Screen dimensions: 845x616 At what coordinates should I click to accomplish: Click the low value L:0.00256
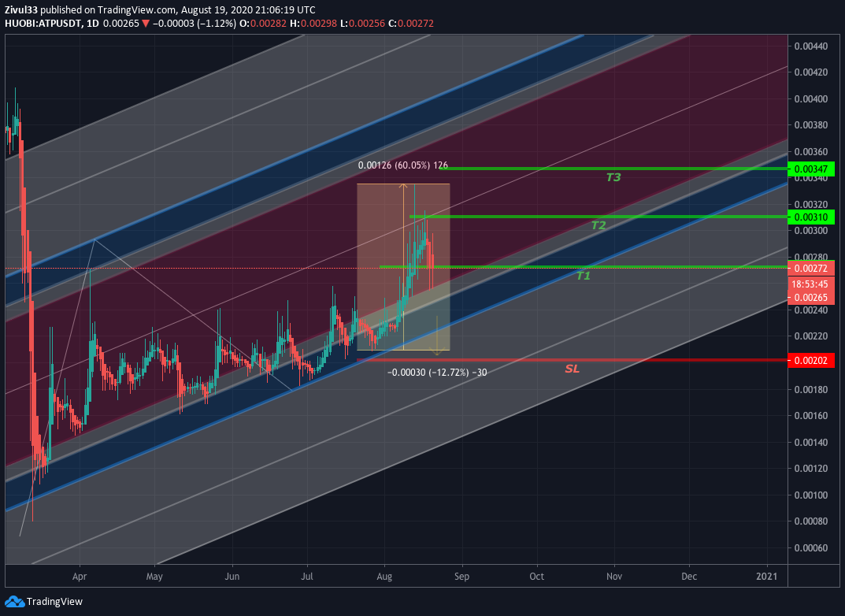click(x=363, y=24)
